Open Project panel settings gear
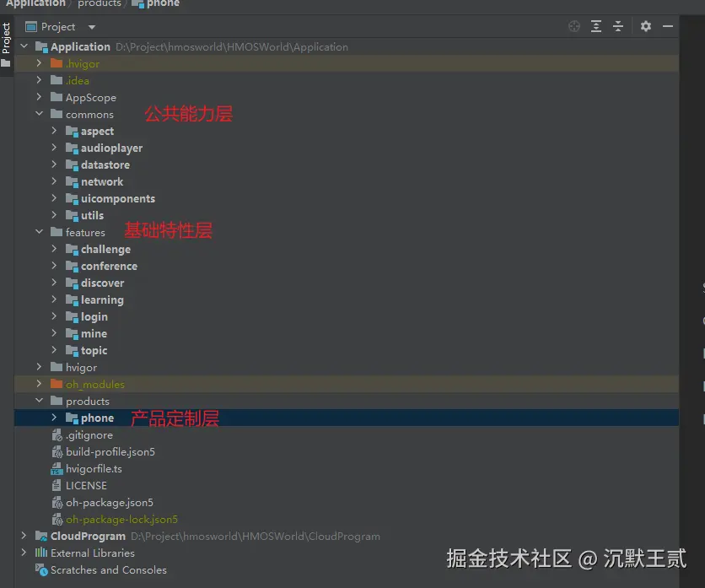Image resolution: width=705 pixels, height=588 pixels. click(646, 26)
